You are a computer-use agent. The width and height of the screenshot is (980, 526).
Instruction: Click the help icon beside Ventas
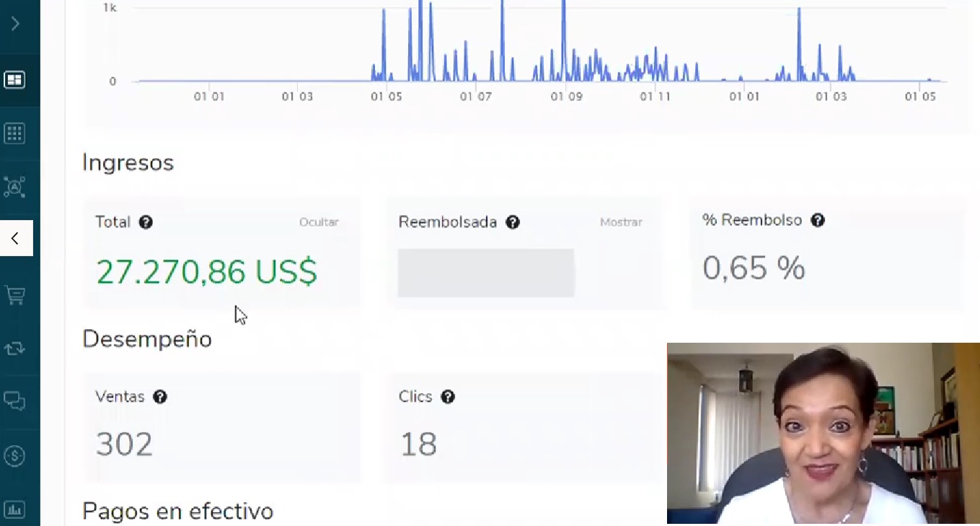pos(160,397)
